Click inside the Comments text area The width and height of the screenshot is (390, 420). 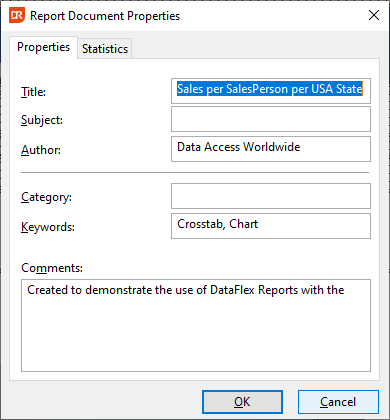196,325
